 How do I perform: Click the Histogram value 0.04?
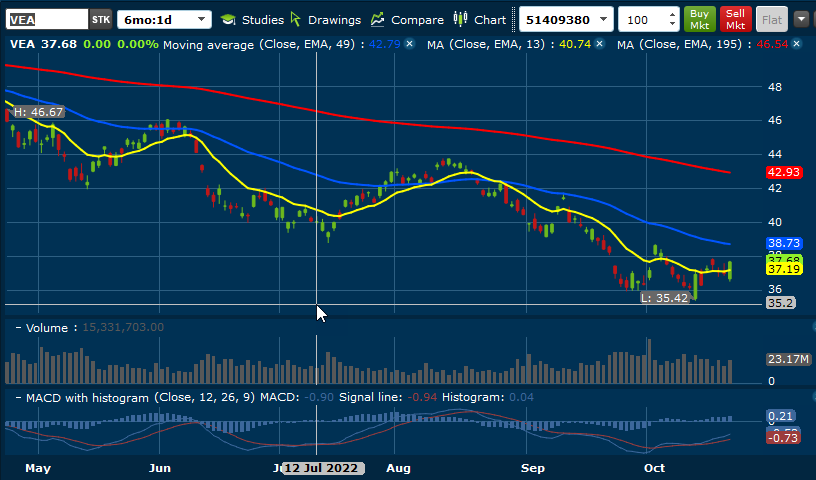pos(521,397)
